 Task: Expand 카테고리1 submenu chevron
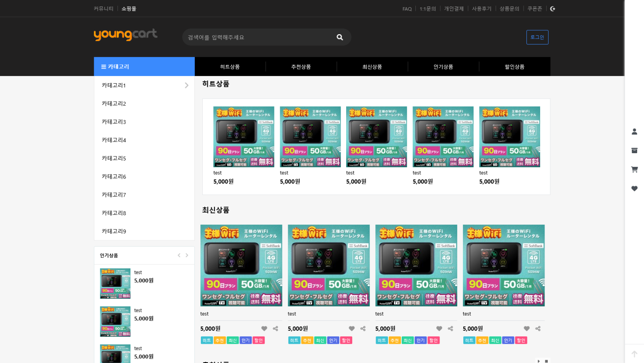[x=186, y=85]
